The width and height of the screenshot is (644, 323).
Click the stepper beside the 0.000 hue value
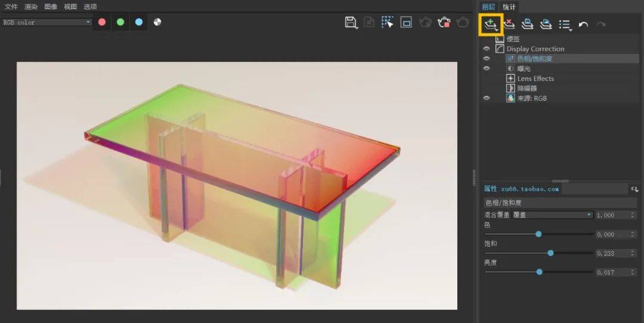click(633, 234)
